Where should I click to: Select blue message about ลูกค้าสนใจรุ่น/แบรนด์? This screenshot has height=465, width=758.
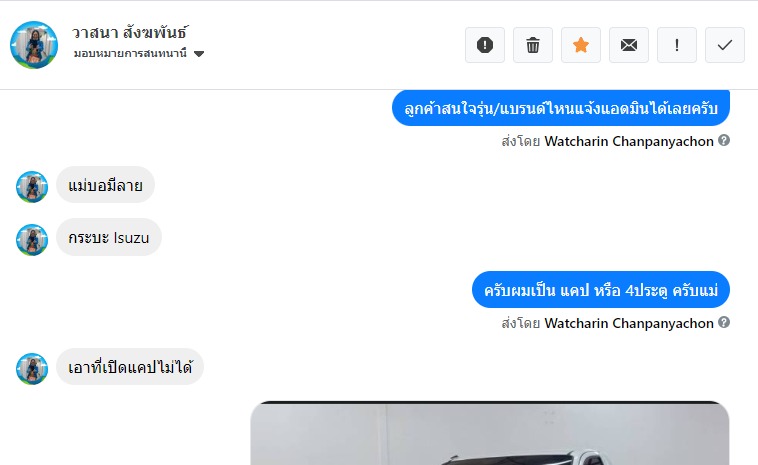tap(561, 108)
